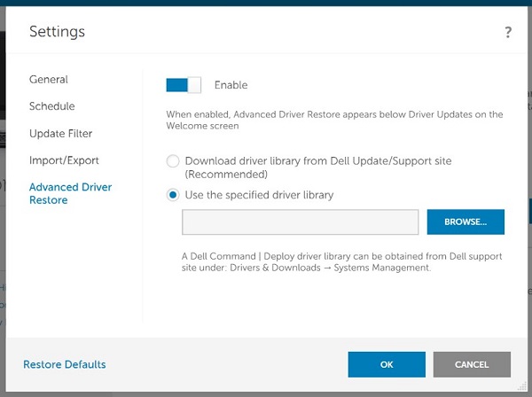Click the Dell Update/Support site (Recommended) option text
This screenshot has height=397, width=532.
tap(317, 167)
